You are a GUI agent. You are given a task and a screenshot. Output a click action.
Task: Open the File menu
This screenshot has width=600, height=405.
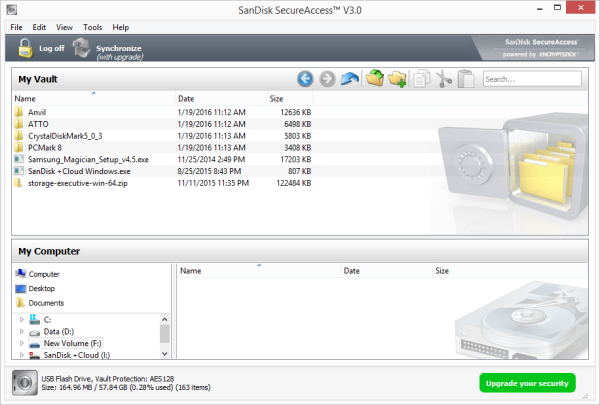point(17,27)
